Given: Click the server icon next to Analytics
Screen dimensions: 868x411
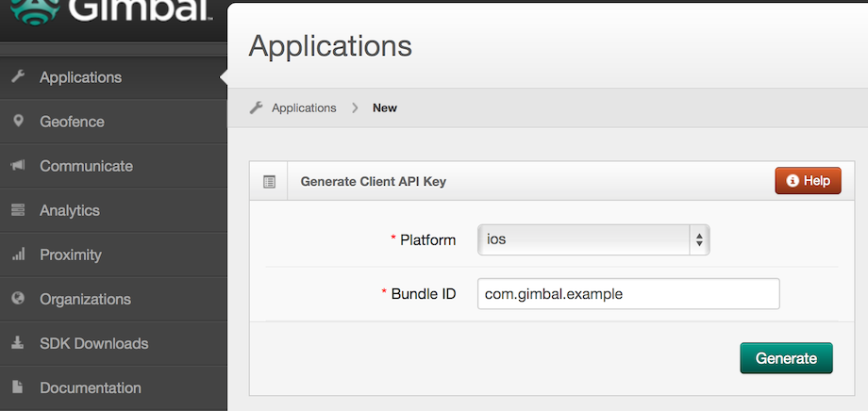Looking at the screenshot, I should pyautogui.click(x=18, y=209).
